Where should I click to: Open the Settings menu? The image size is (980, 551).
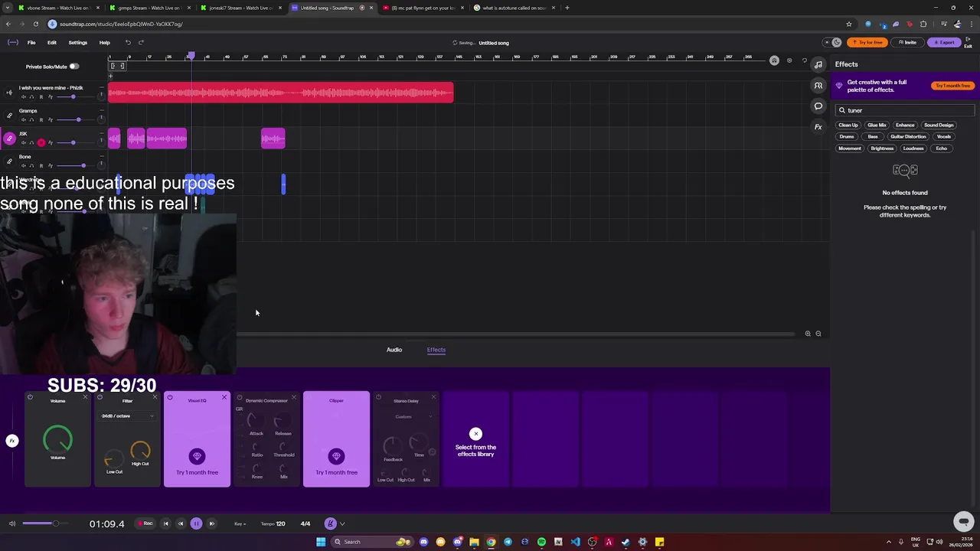coord(78,42)
